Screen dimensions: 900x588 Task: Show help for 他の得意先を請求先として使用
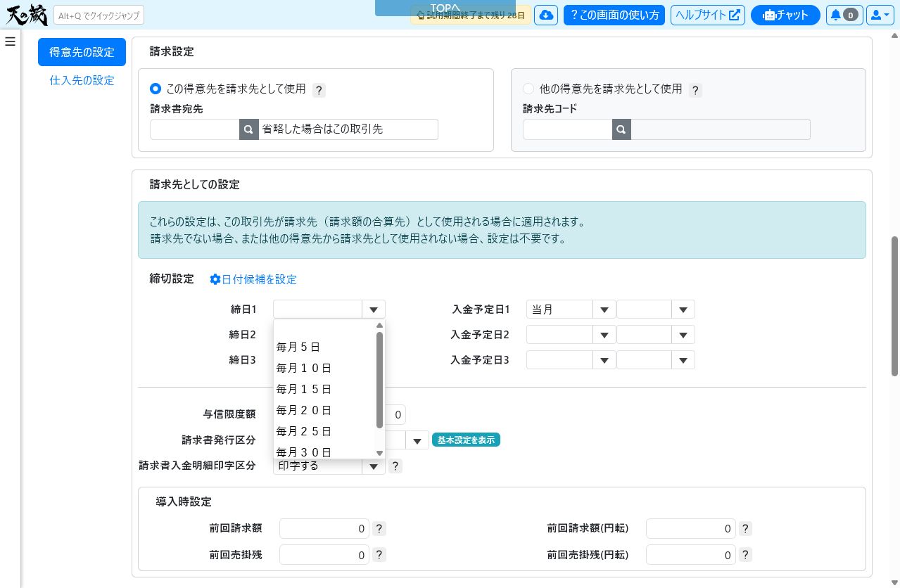[x=695, y=90]
